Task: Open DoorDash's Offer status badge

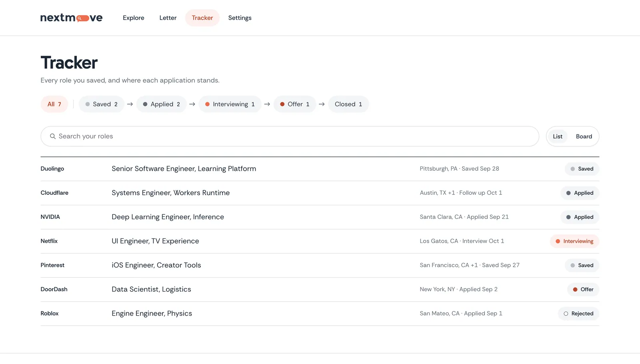Action: point(583,290)
